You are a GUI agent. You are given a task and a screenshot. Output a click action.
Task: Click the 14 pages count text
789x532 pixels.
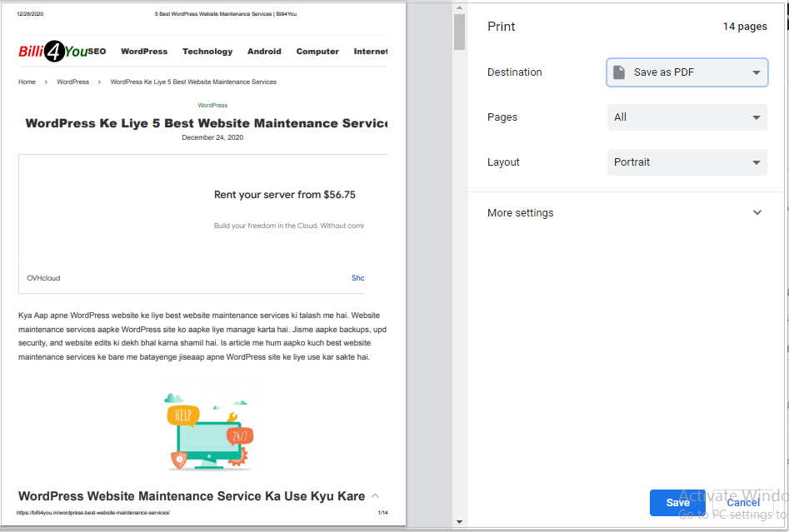coord(745,27)
